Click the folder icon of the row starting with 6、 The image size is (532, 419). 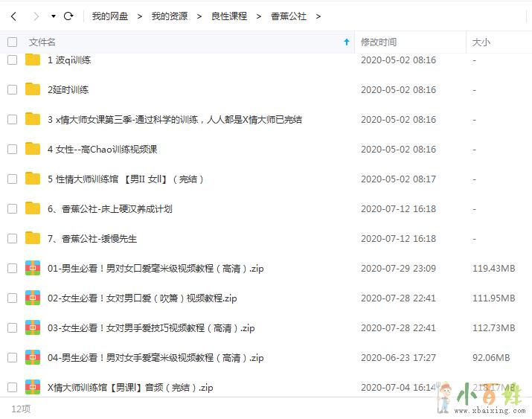point(33,208)
